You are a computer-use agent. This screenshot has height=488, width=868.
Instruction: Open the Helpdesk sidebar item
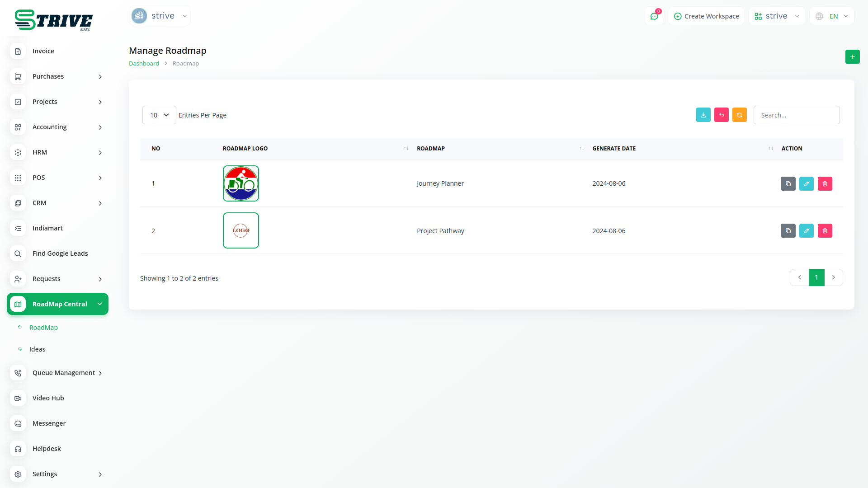pos(47,449)
